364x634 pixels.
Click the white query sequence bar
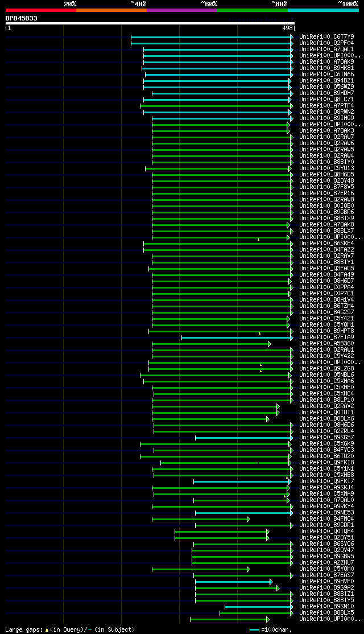point(150,23)
